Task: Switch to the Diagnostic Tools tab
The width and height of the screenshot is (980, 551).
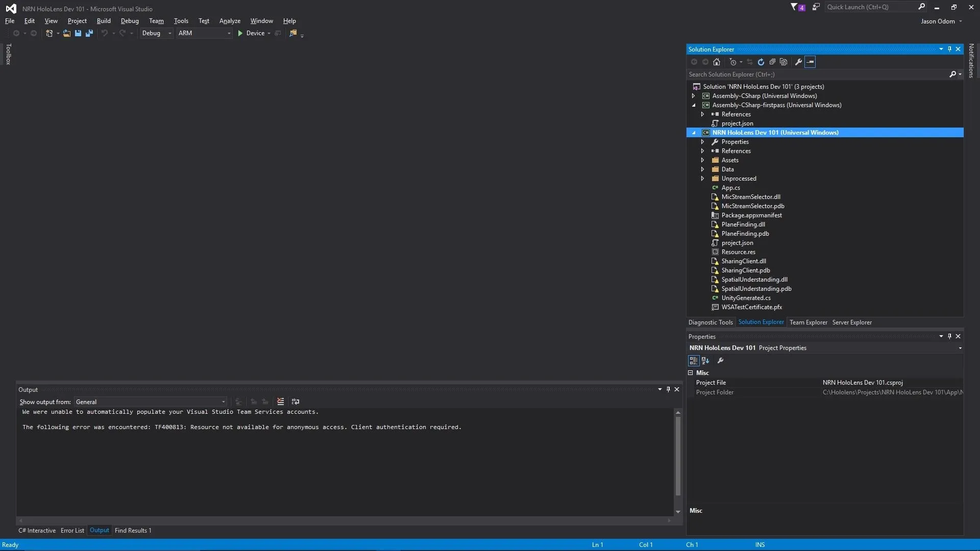Action: coord(710,322)
